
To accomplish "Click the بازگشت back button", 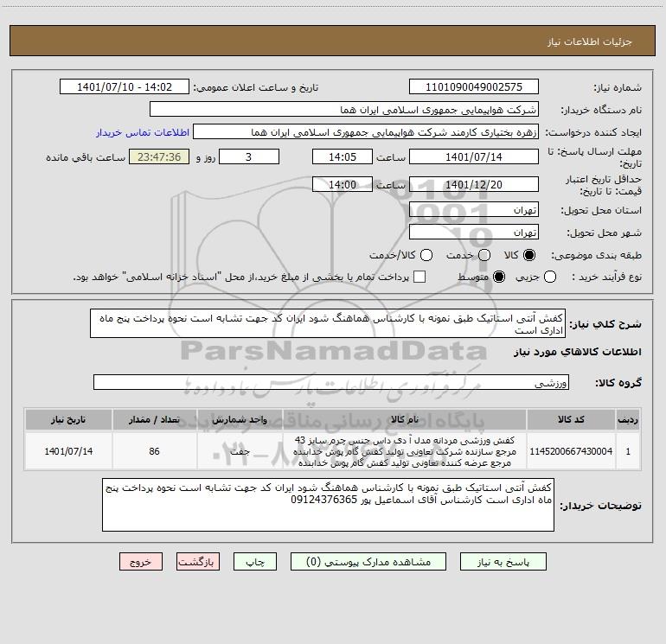I will [198, 562].
